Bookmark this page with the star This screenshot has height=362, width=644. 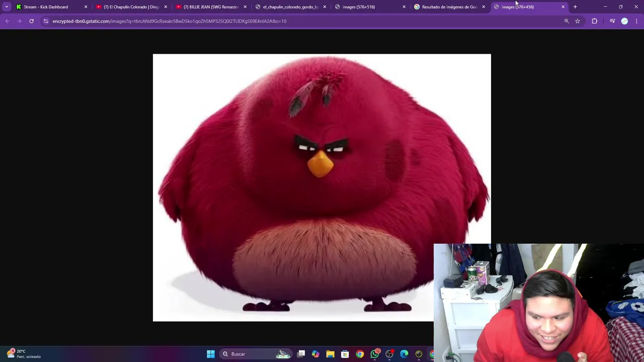[578, 21]
